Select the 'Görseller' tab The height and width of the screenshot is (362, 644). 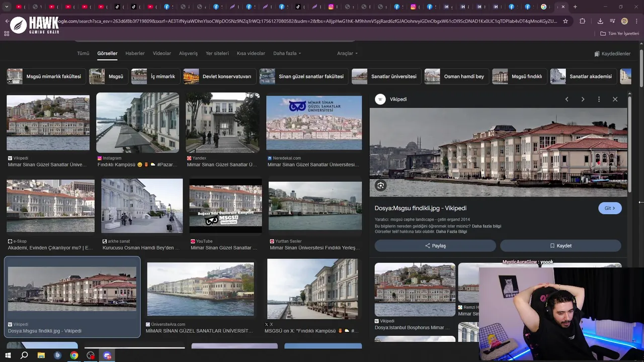coord(107,53)
